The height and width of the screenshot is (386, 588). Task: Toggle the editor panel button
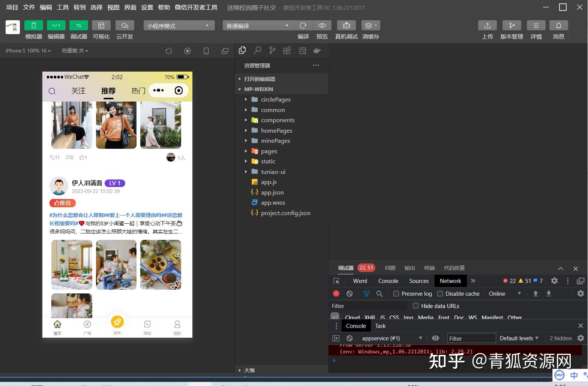[x=56, y=25]
